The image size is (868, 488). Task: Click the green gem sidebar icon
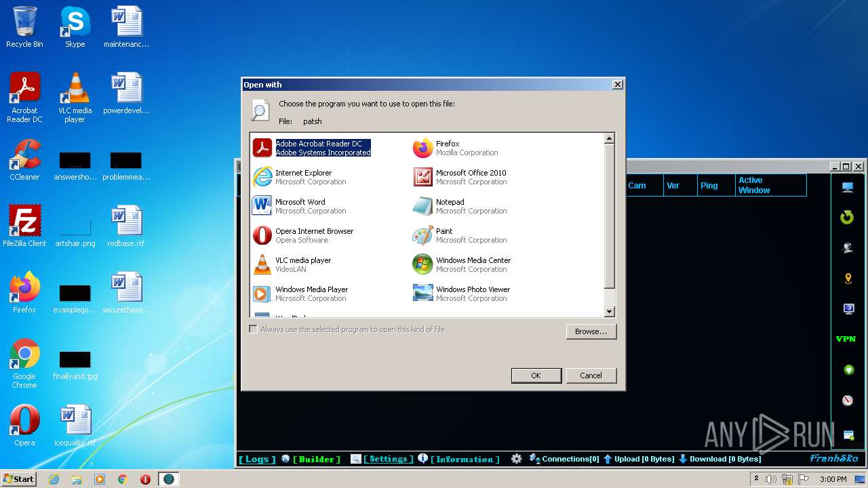click(x=848, y=370)
